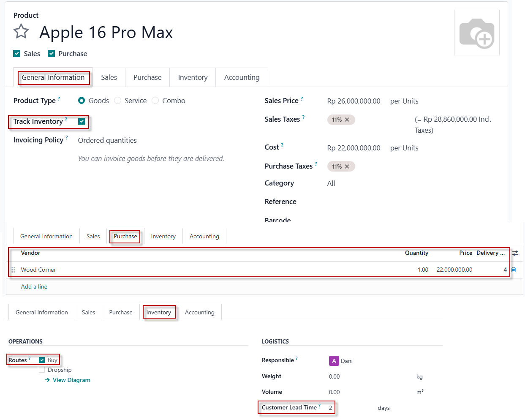Viewport: 525px width, 420px height.
Task: Show the Track Inventory help question mark
Action: click(66, 119)
